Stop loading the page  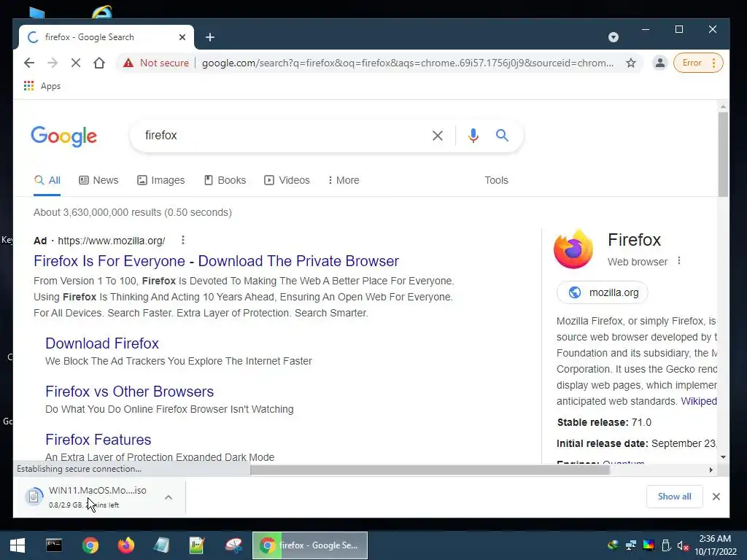[76, 63]
